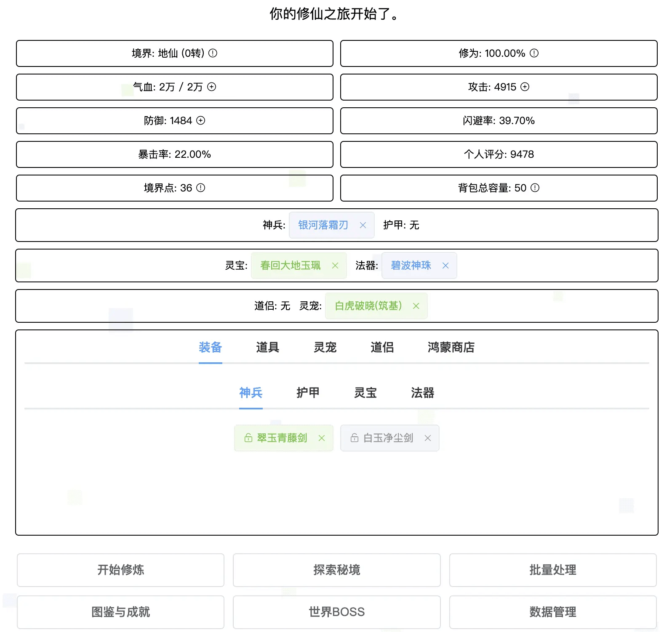Enter the 世界BOSS challenge
672x632 pixels.
(x=337, y=612)
